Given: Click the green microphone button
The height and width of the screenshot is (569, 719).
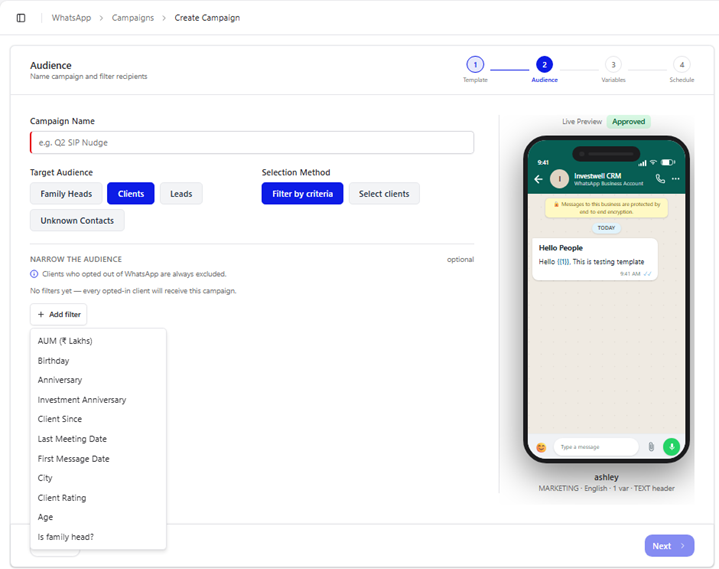Looking at the screenshot, I should [671, 447].
